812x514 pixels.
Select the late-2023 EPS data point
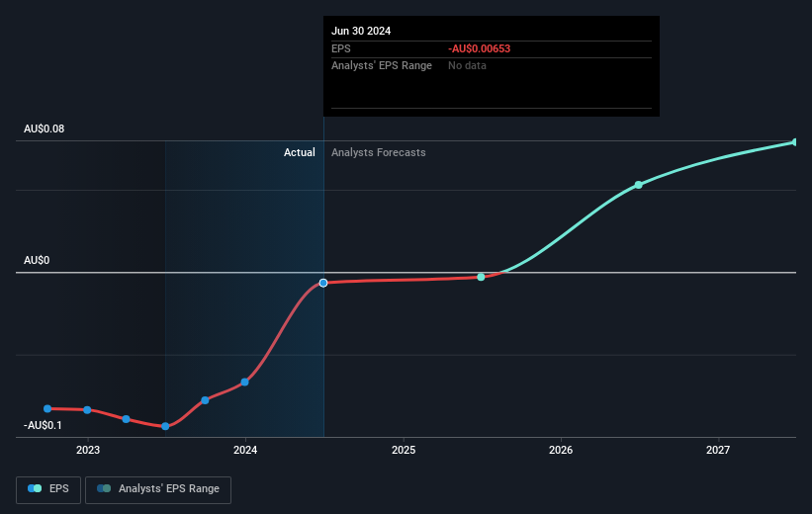(x=205, y=400)
